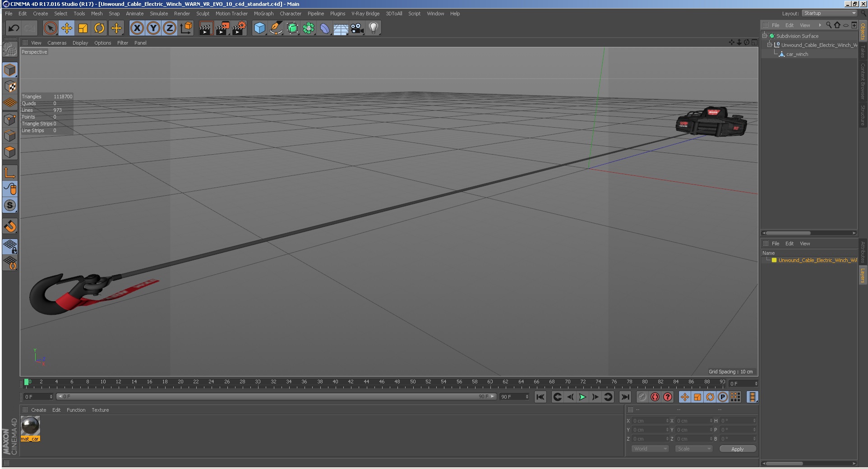868x469 pixels.
Task: Click the end frame 90 F field
Action: (514, 396)
